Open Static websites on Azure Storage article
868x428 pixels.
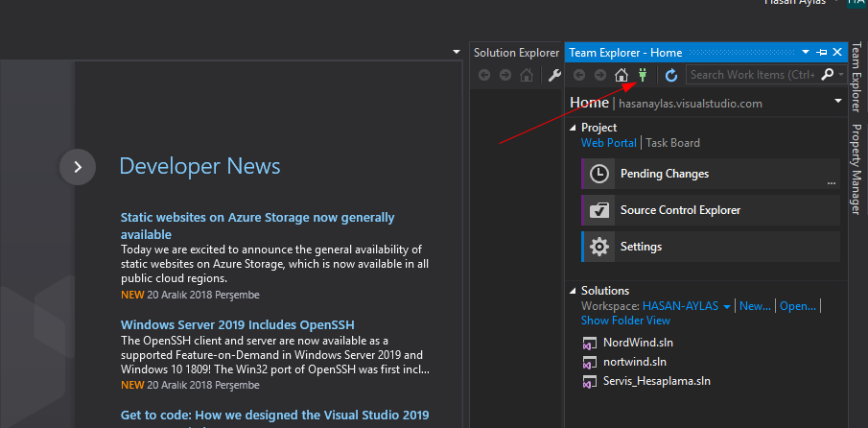coord(257,226)
